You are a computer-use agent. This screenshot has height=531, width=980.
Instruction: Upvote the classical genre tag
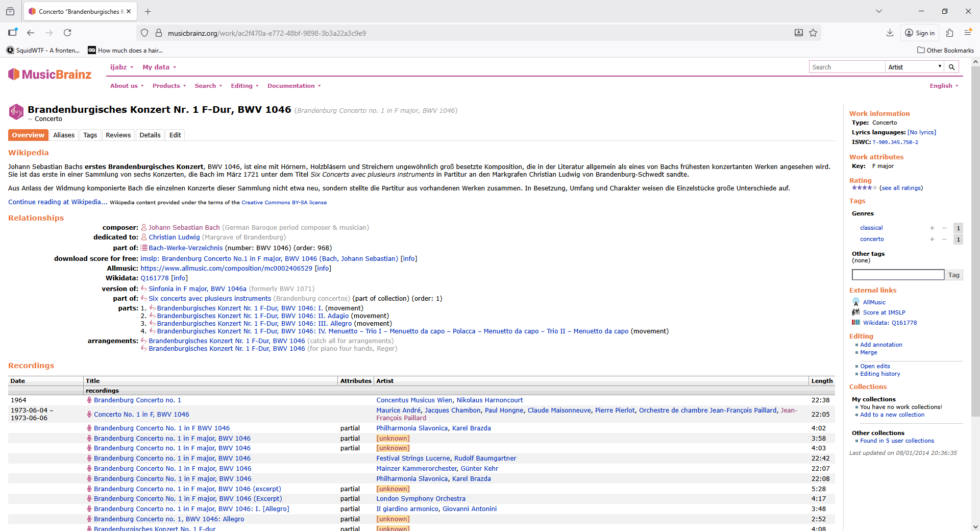pos(932,228)
